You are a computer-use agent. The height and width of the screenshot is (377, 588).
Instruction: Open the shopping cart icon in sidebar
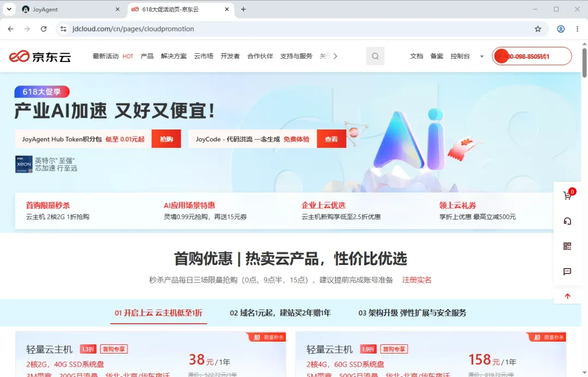[x=567, y=195]
